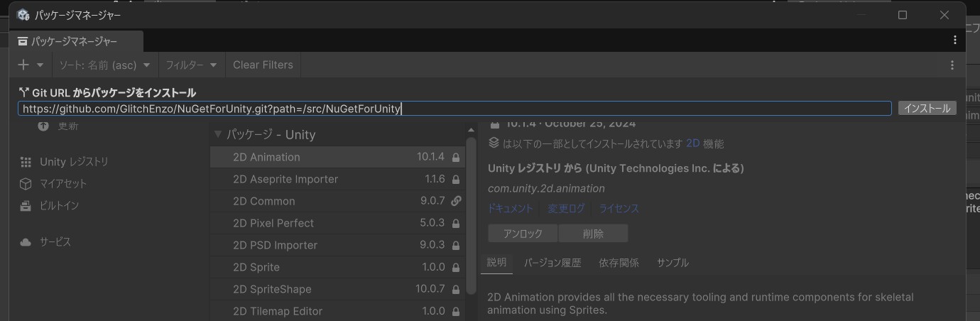Collapse the パッケージ - Unity group
This screenshot has height=321, width=980.
[x=218, y=134]
